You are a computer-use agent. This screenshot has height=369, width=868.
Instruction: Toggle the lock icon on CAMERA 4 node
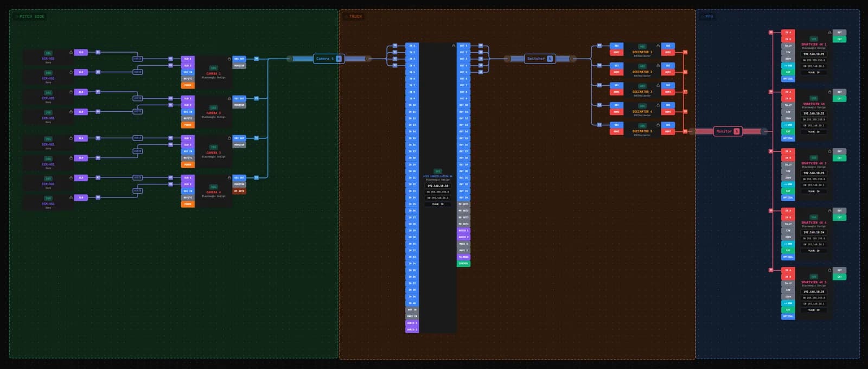(229, 177)
